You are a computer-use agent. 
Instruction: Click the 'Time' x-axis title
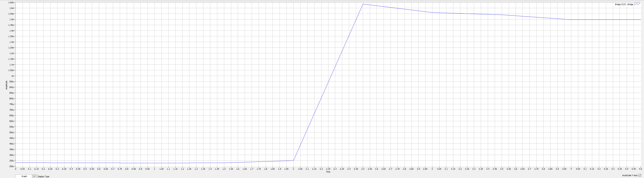click(x=328, y=172)
